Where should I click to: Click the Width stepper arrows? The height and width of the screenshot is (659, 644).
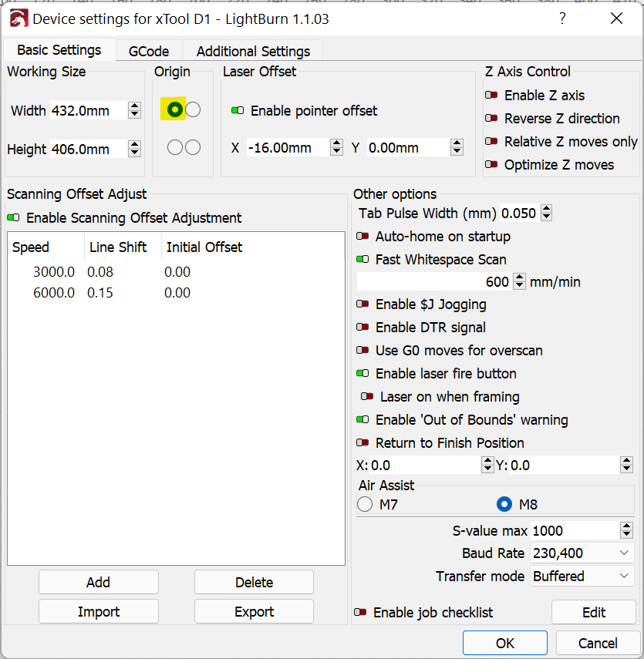click(135, 110)
